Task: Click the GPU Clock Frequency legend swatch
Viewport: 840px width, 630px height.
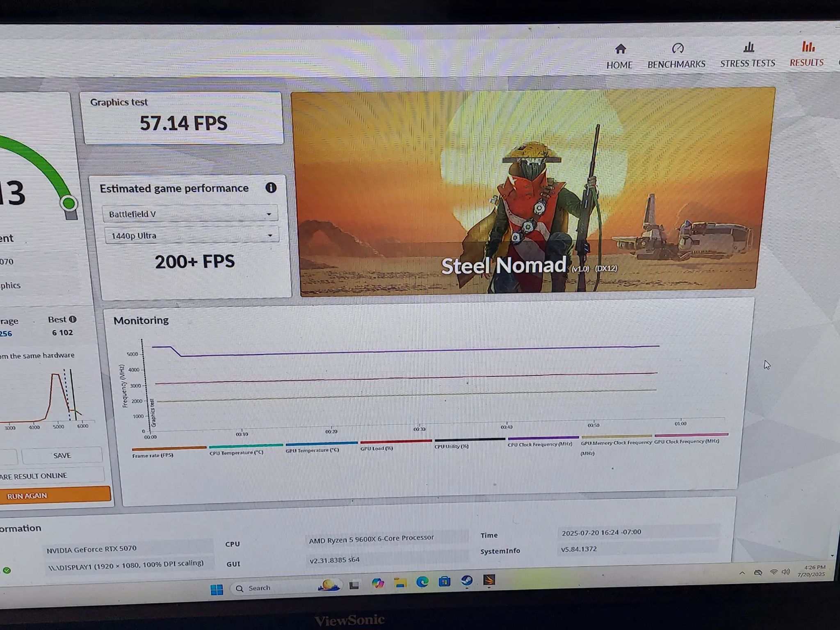Action: coord(691,434)
